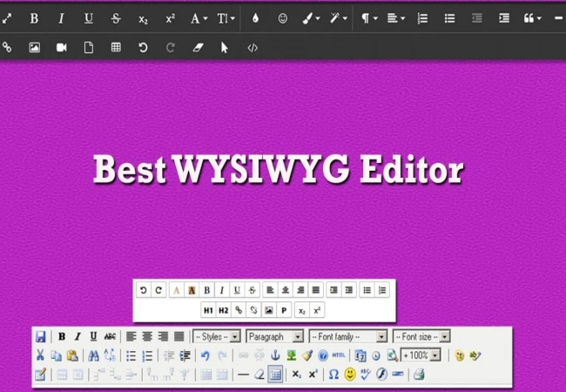
Task: Click printer icon in bottom toolbar
Action: [x=419, y=375]
